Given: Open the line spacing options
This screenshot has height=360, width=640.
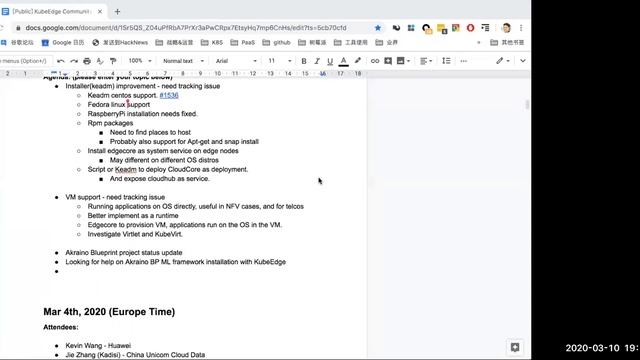Looking at the screenshot, I should 446,61.
